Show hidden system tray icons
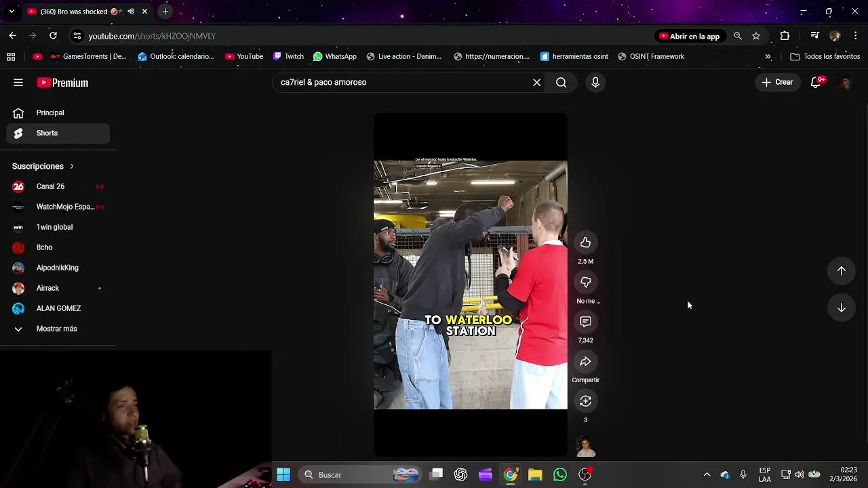Image resolution: width=868 pixels, height=488 pixels. pyautogui.click(x=707, y=475)
